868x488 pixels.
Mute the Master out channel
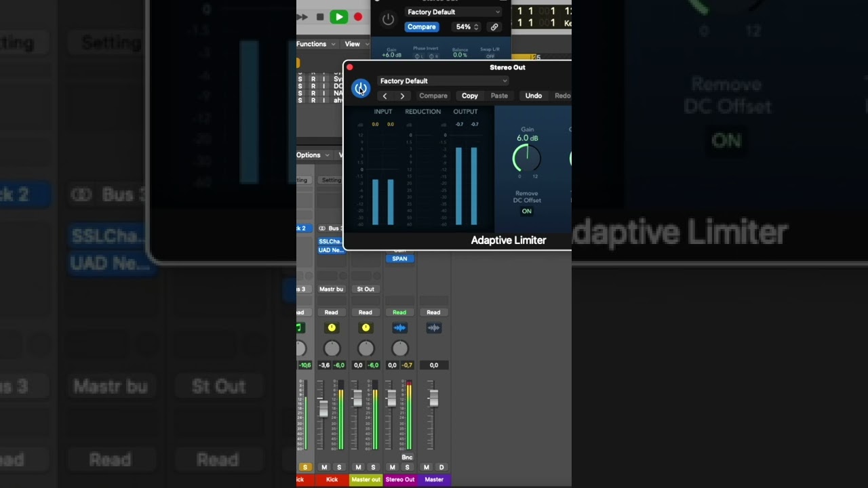pos(358,468)
